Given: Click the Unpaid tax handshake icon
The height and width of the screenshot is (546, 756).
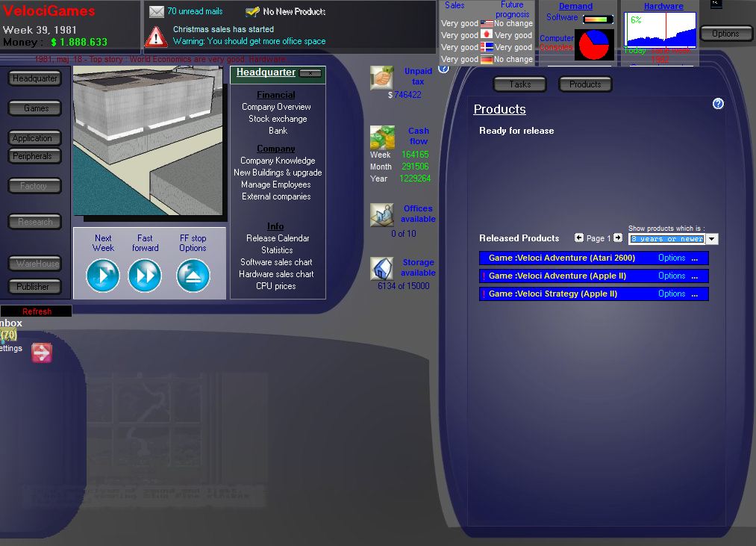Looking at the screenshot, I should (382, 78).
